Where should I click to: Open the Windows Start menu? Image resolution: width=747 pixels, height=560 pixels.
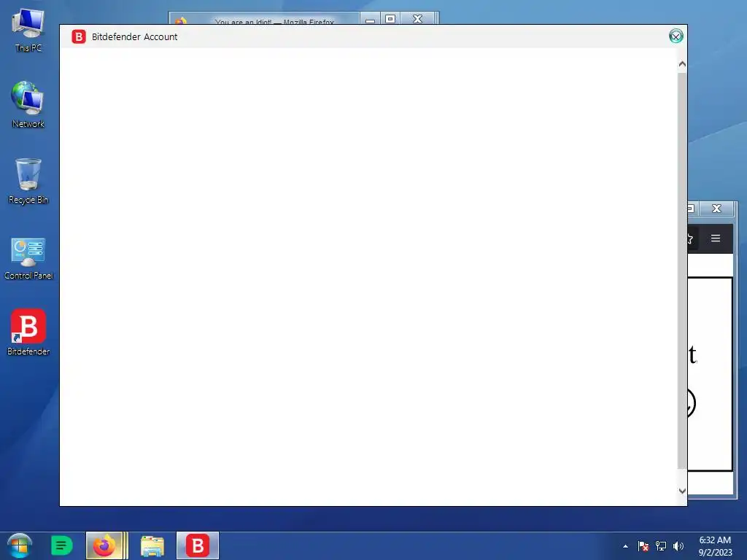point(20,545)
